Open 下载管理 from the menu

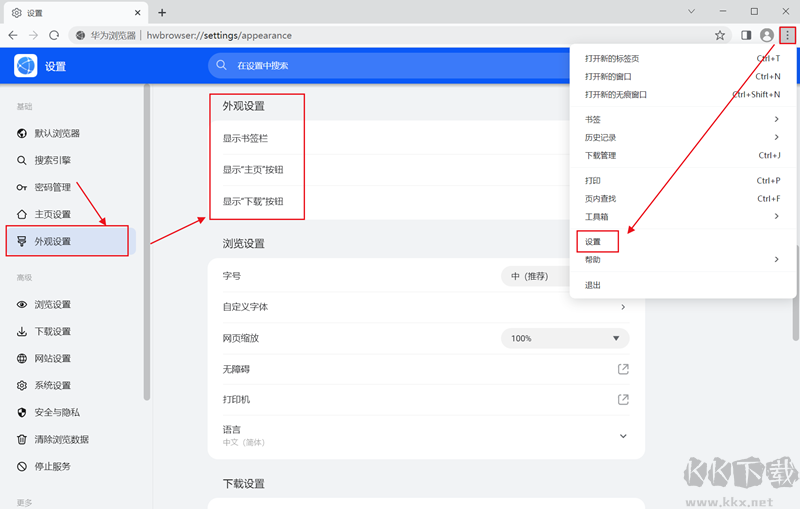point(682,156)
